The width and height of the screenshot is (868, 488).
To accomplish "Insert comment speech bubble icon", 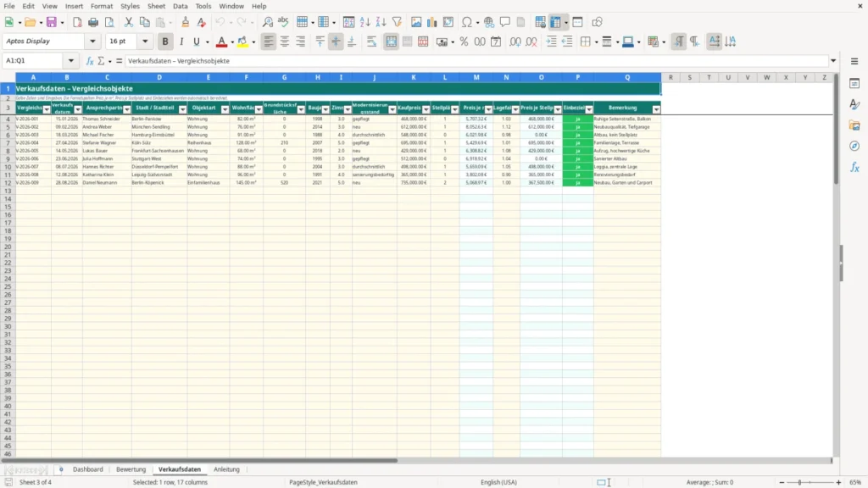I will tap(505, 22).
